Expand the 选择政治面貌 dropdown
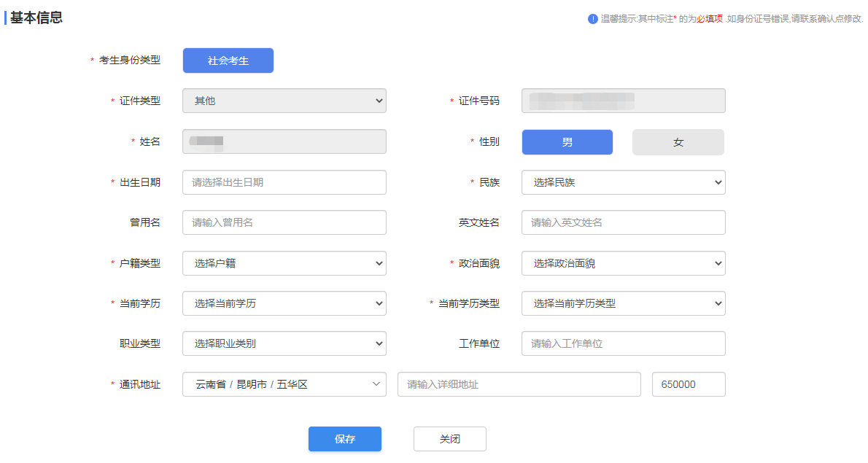The width and height of the screenshot is (868, 463). [x=623, y=263]
